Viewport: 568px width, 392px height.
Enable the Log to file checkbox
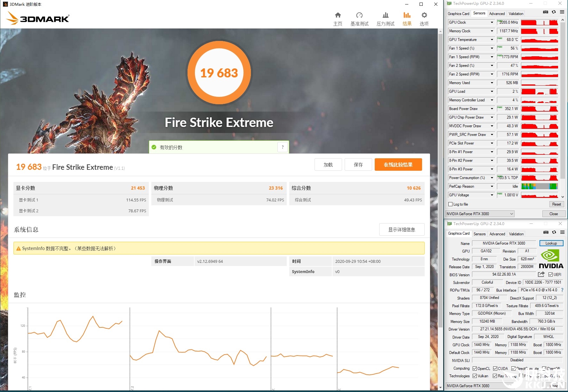451,204
